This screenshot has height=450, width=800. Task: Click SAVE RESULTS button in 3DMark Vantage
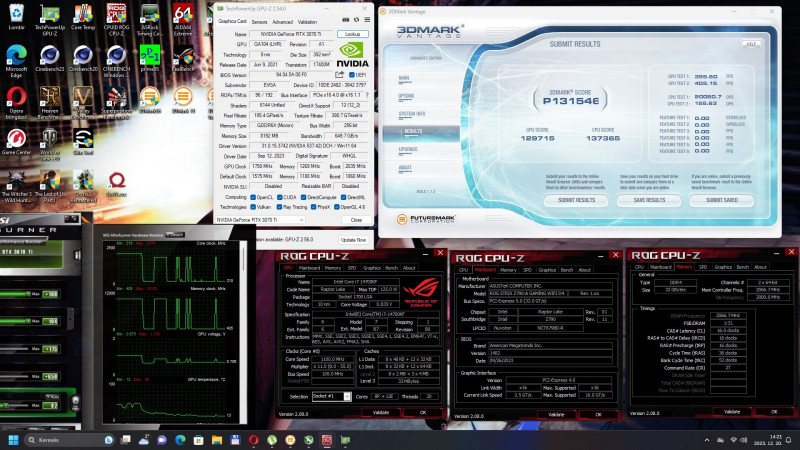(x=649, y=201)
